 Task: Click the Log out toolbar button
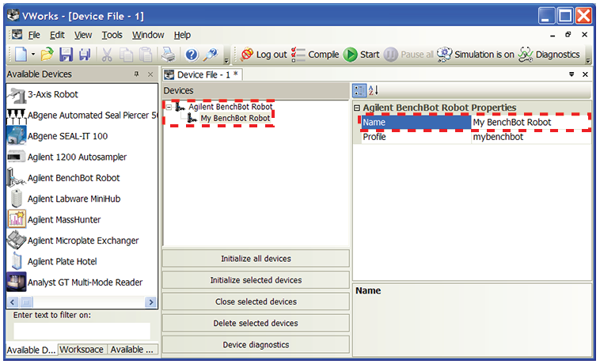(x=263, y=55)
